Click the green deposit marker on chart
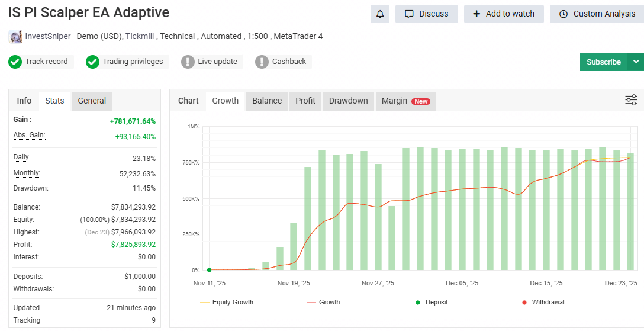This screenshot has height=331, width=644. point(210,270)
